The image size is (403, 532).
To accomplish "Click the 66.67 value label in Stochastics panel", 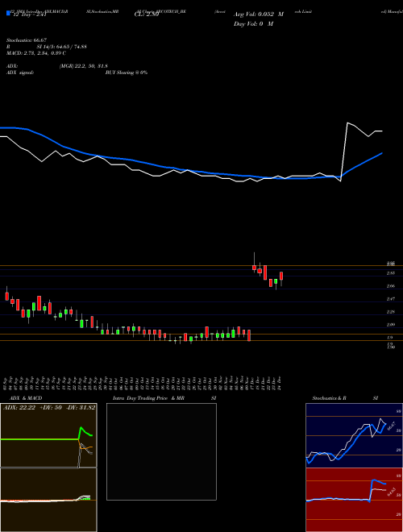I will [x=391, y=426].
